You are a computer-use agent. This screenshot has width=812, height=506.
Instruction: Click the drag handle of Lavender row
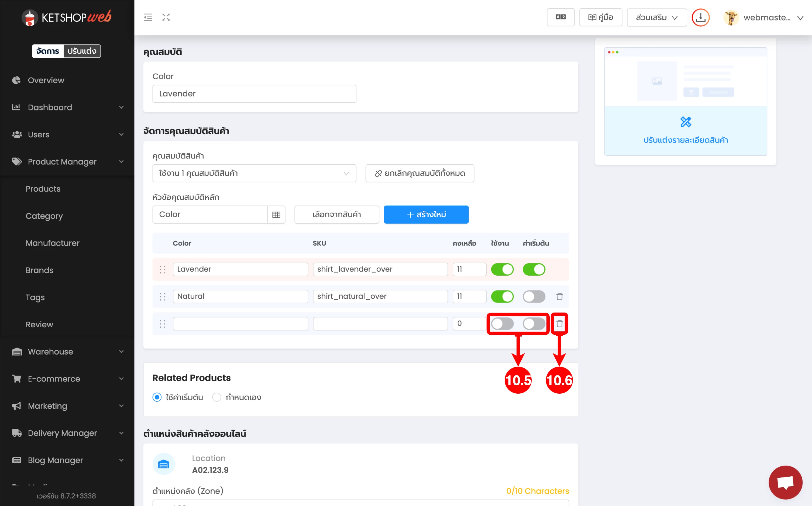click(163, 269)
